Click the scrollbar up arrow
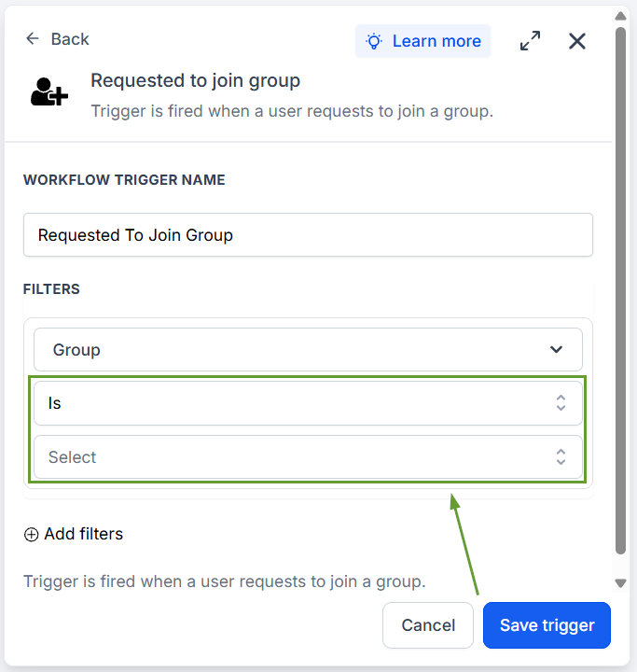Screen dimensions: 637x672 click(621, 16)
